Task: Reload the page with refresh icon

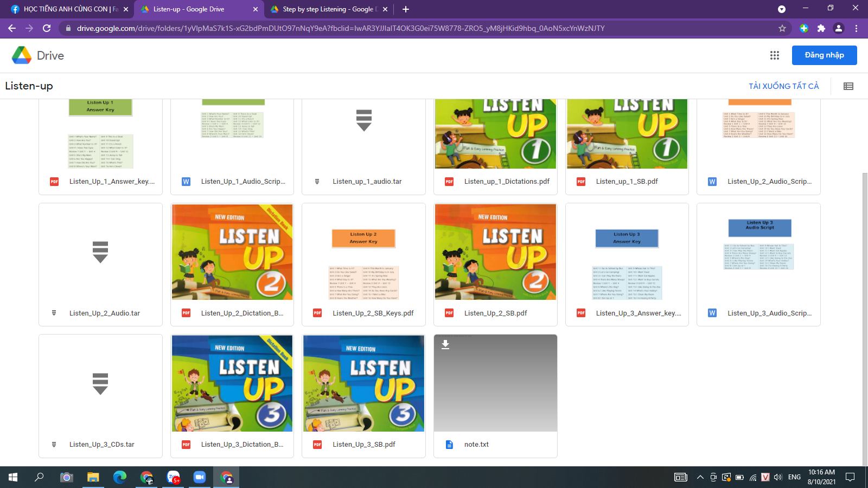Action: pos(47,28)
